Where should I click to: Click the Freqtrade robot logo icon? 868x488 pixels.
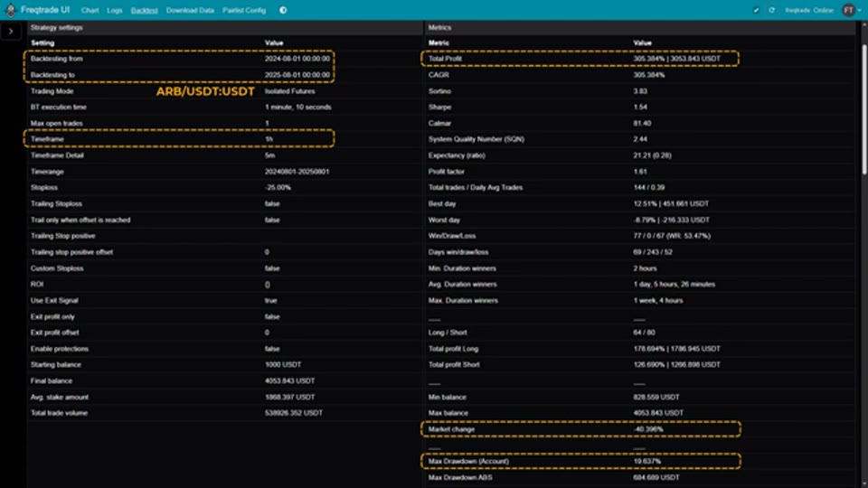pyautogui.click(x=10, y=10)
